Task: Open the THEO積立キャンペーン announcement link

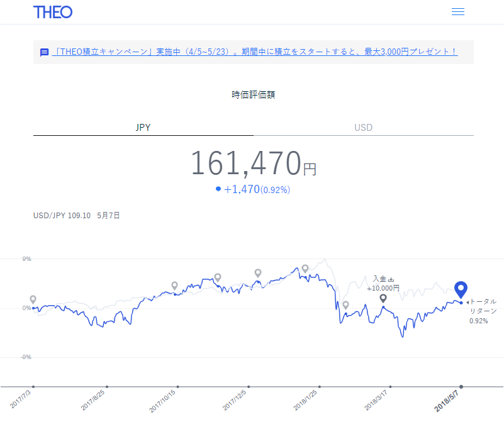Action: point(255,52)
